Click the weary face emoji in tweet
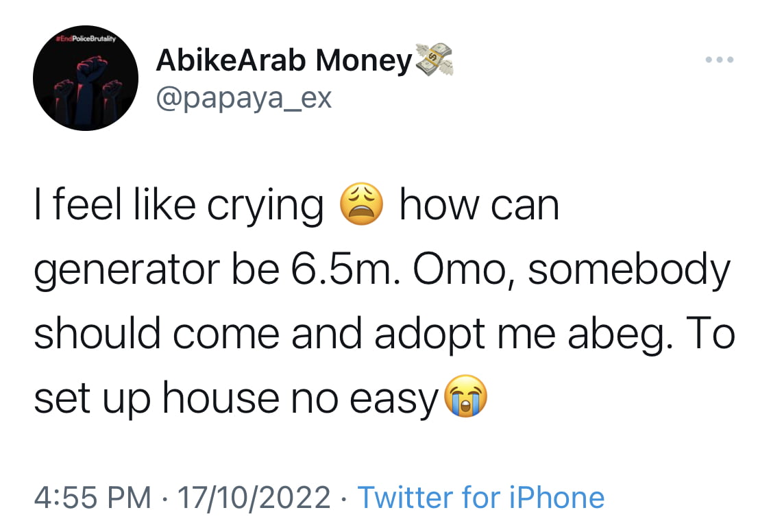Screen dimensions: 771x532 (x=361, y=204)
